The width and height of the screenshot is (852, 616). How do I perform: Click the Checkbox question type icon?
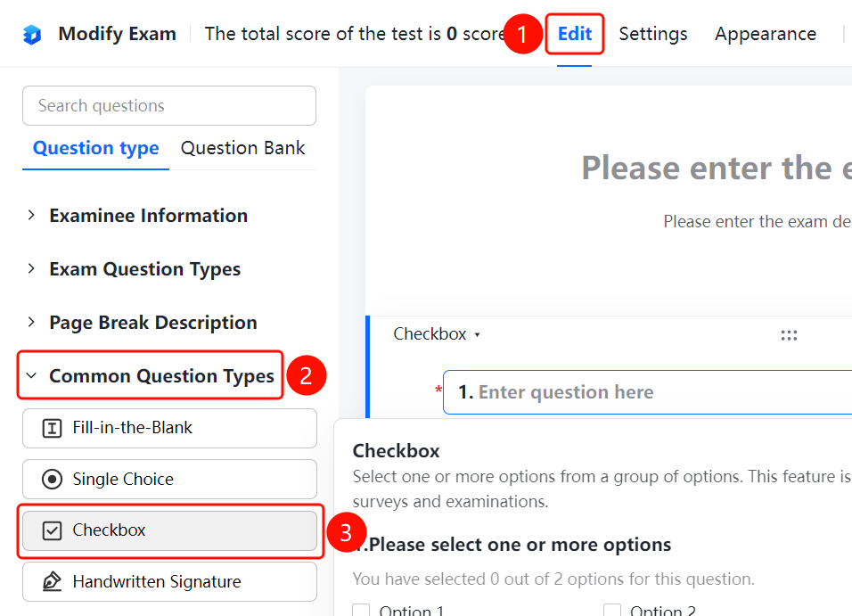(53, 530)
